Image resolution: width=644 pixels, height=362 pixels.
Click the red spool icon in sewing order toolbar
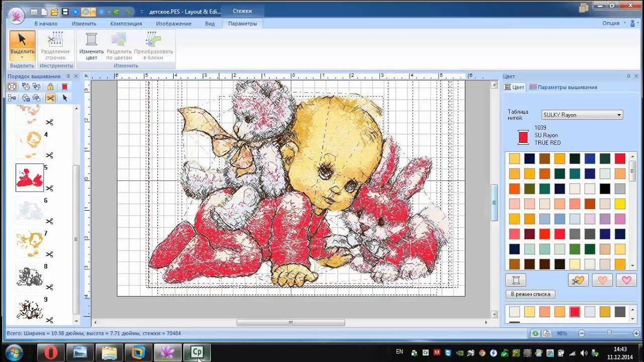point(64,86)
